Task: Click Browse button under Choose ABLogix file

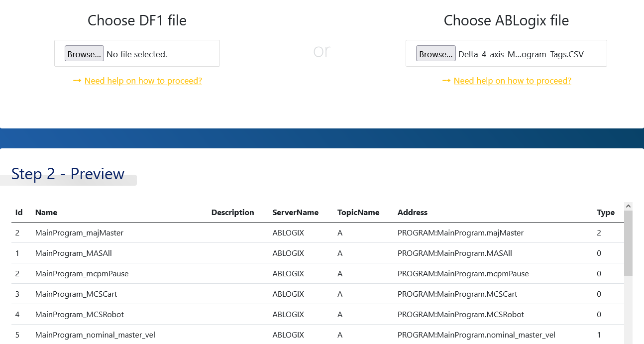Action: pos(436,54)
